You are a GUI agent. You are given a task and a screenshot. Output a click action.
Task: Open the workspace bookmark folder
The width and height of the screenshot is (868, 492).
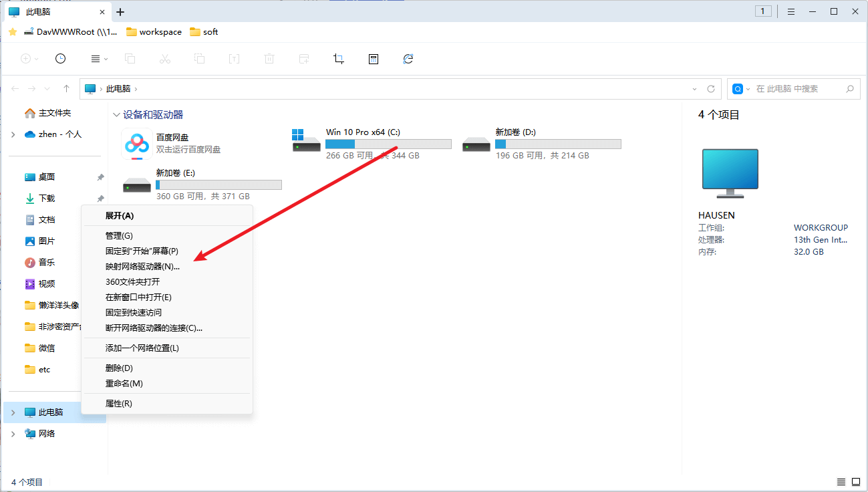154,32
